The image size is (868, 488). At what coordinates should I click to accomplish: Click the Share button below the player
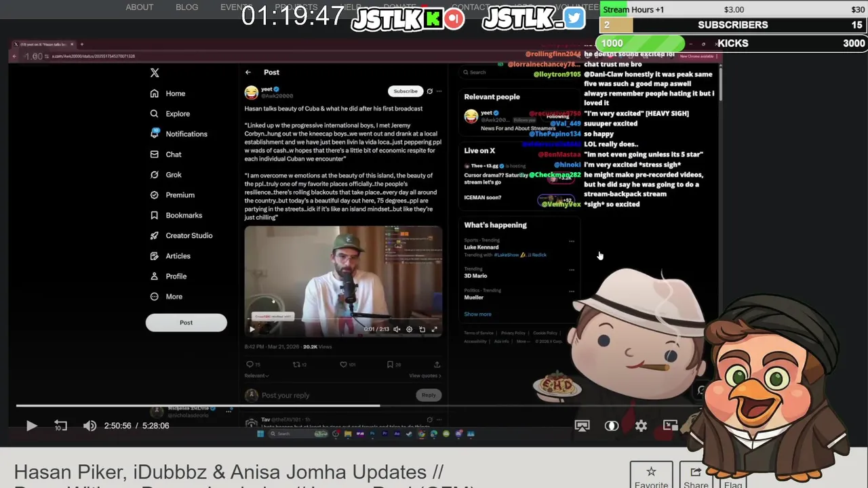696,476
